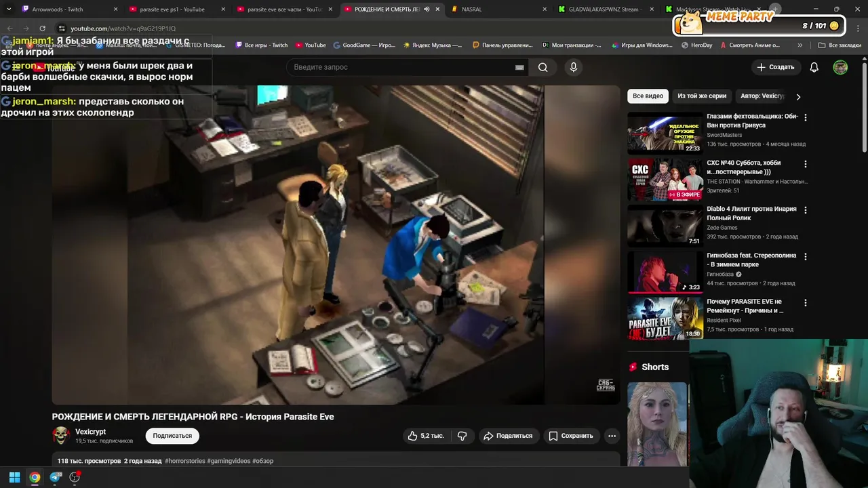Like the video (5,2 тыс.)

point(426,436)
